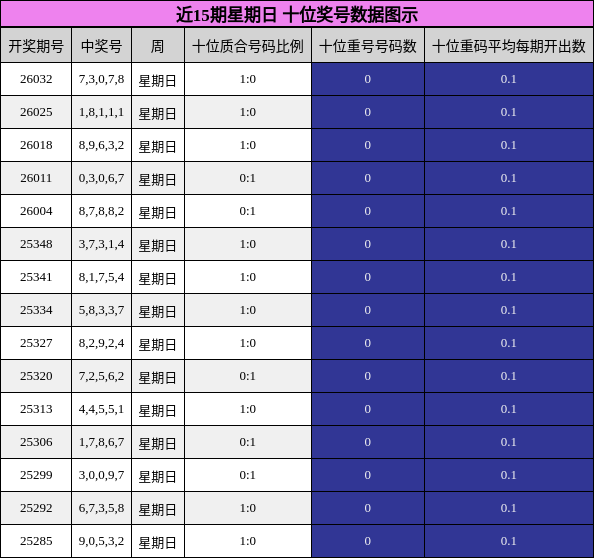This screenshot has height=558, width=594.
Task: Click winning numbers 8,1,7,5,4
Action: click(x=102, y=277)
